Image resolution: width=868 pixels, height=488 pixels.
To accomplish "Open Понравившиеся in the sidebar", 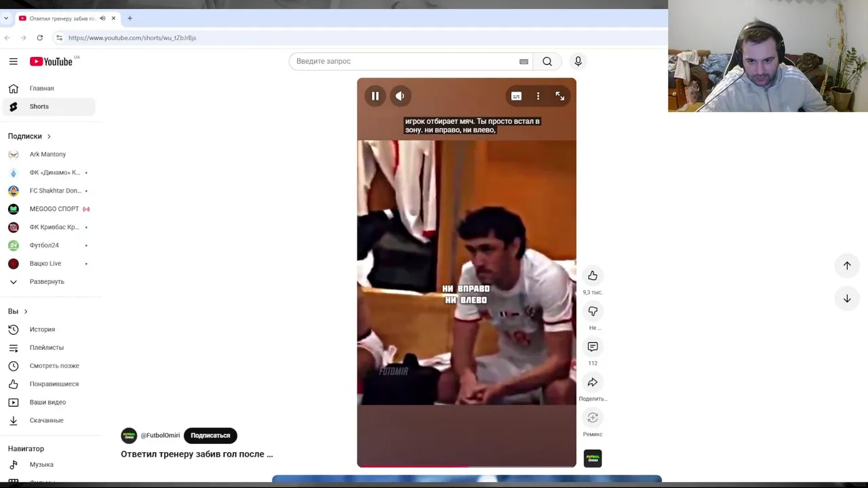I will (49, 384).
